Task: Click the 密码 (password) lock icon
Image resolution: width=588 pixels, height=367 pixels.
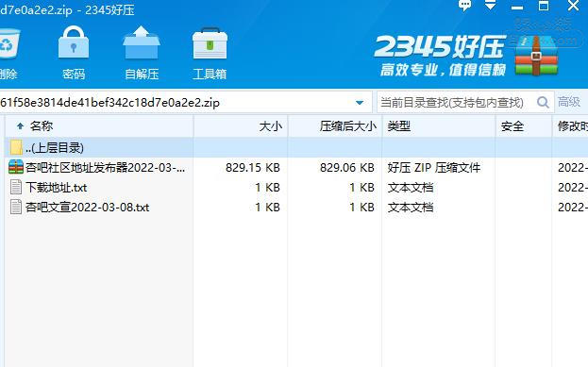Action: coord(74,43)
